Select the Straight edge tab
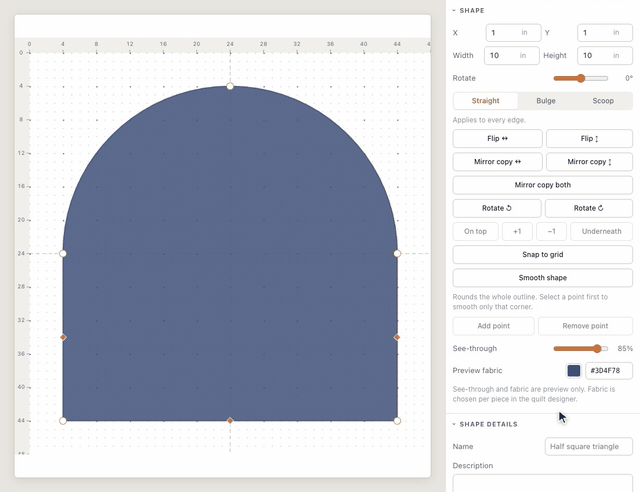Image resolution: width=640 pixels, height=492 pixels. coord(485,101)
